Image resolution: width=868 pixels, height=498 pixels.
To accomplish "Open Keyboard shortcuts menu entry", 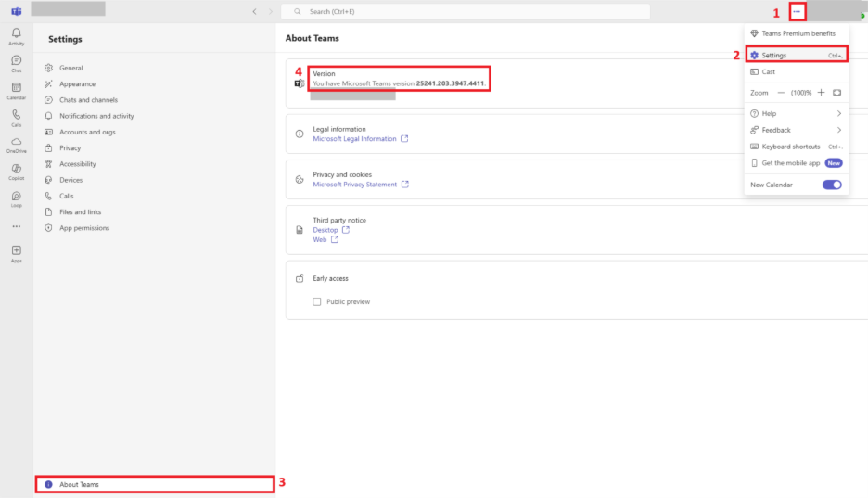I will coord(796,147).
